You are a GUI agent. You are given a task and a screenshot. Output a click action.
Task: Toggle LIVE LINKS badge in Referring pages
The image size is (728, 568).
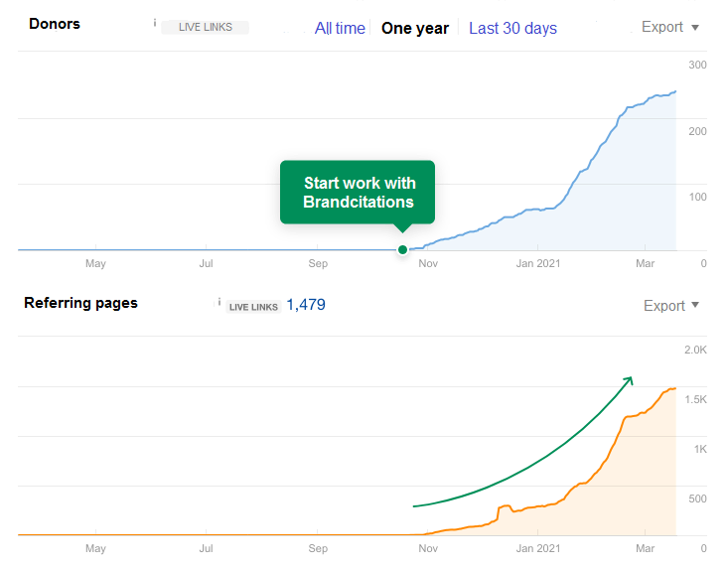253,307
